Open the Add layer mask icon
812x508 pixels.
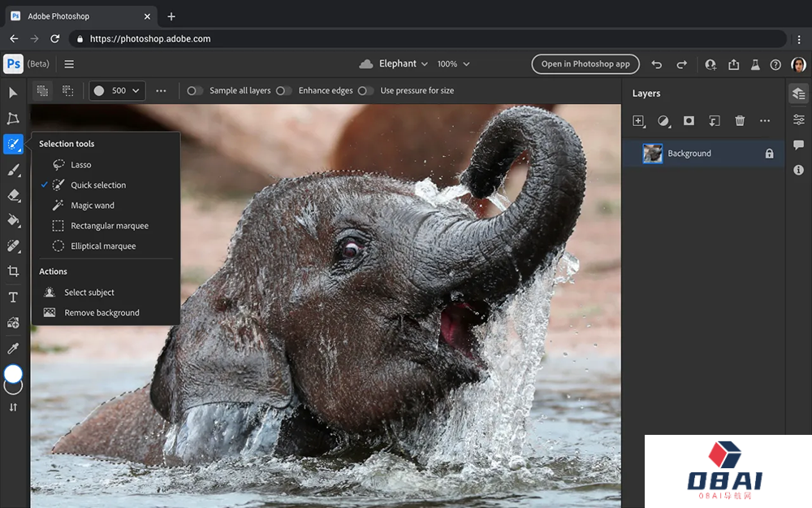click(689, 120)
